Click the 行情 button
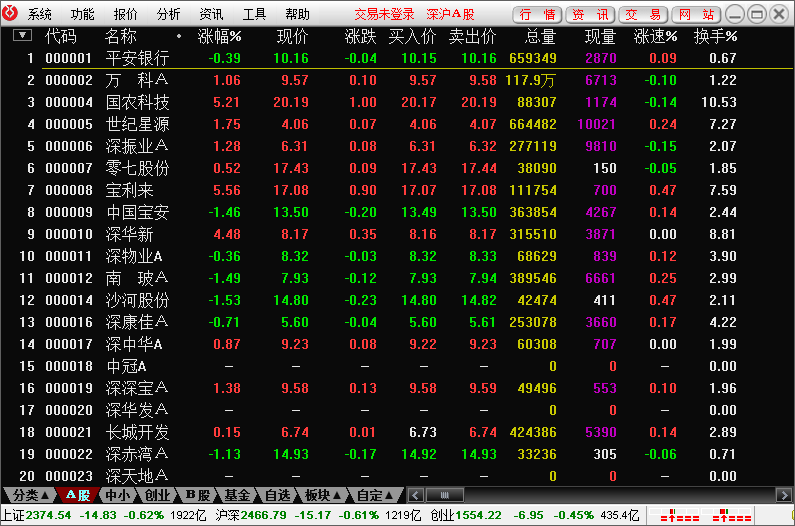This screenshot has width=795, height=526. pos(537,15)
